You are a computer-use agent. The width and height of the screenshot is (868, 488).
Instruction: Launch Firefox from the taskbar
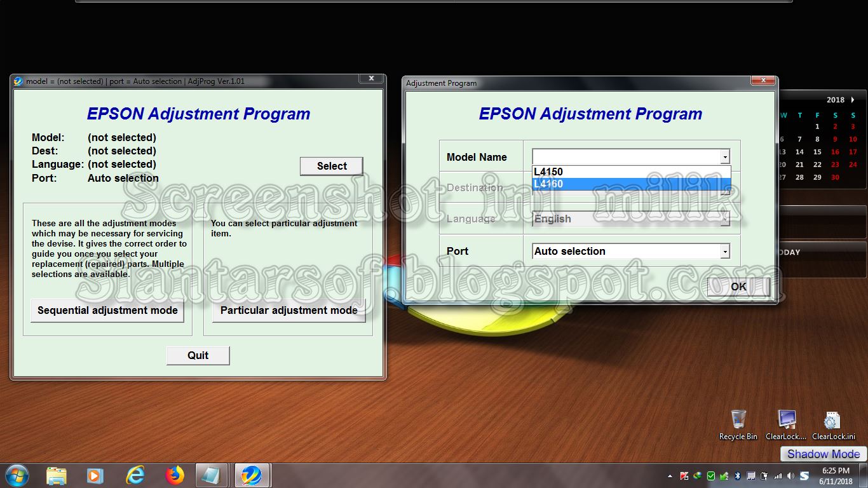[x=174, y=475]
